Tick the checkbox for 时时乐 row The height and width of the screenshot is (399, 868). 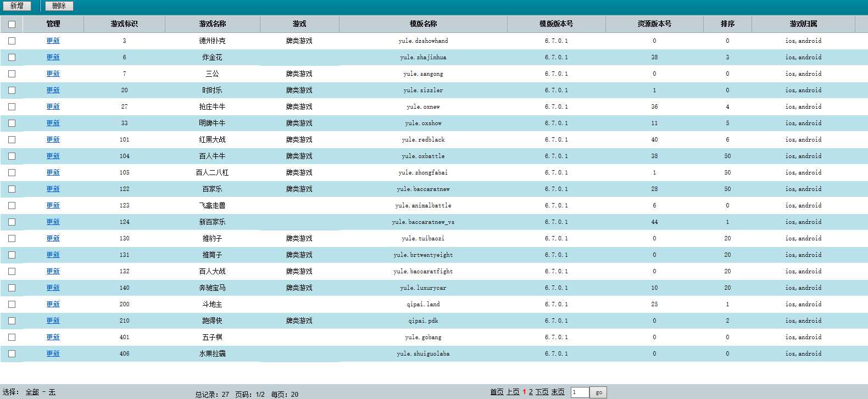click(12, 90)
